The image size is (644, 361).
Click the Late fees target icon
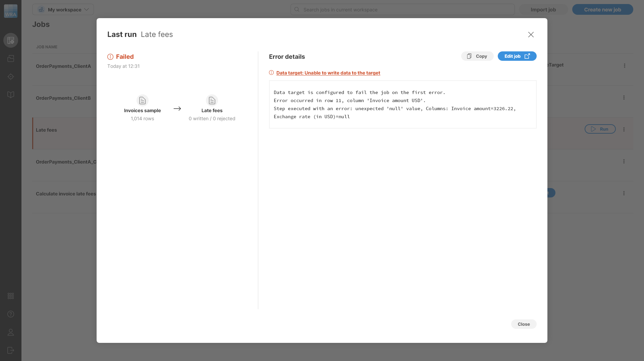tap(212, 100)
